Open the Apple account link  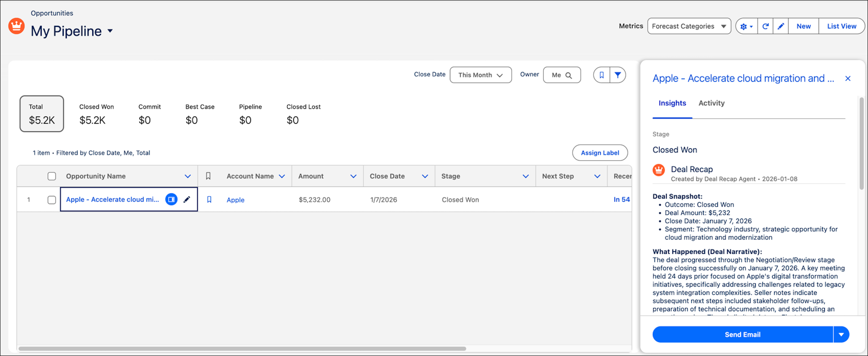(x=236, y=200)
